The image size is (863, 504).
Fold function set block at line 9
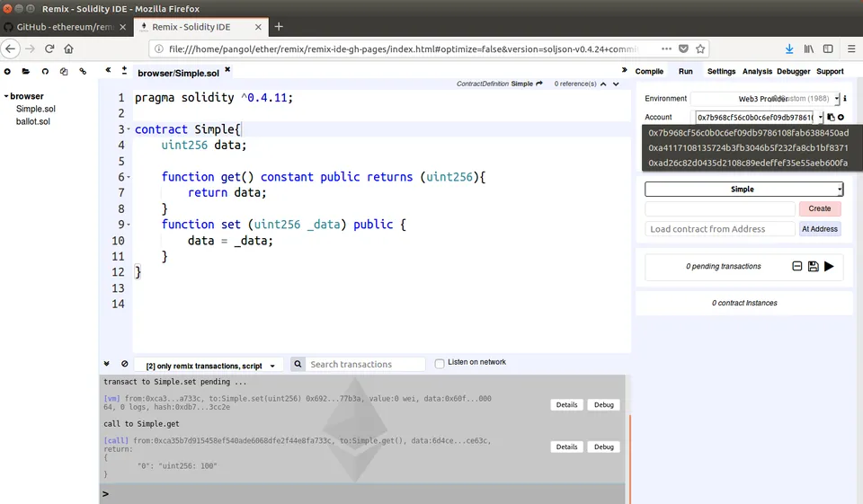(129, 225)
